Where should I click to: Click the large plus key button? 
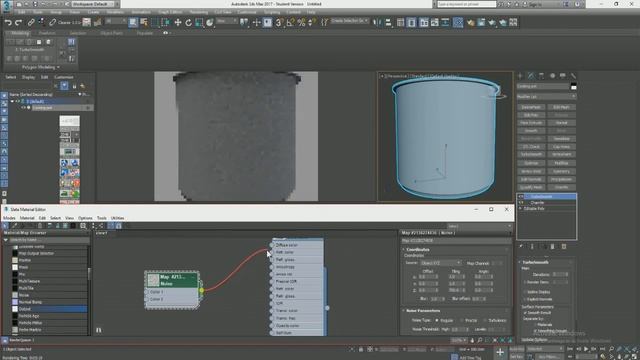[x=500, y=352]
